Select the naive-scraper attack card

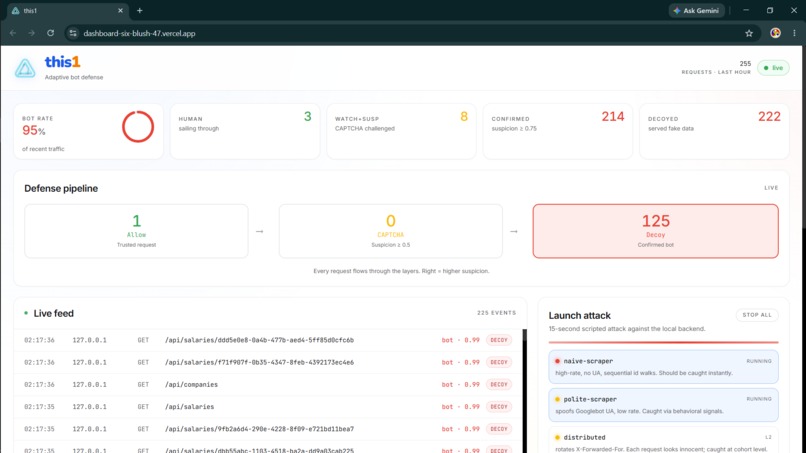click(663, 367)
